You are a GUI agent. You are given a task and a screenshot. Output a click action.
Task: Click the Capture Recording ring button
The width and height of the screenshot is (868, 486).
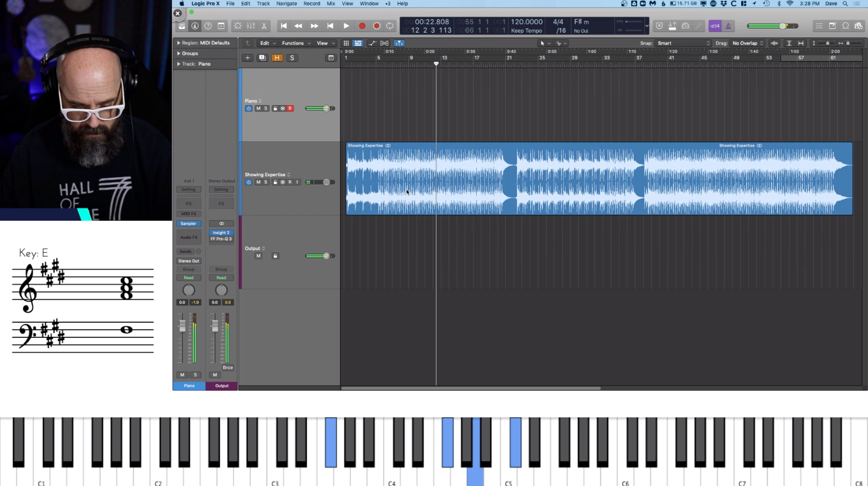point(377,26)
